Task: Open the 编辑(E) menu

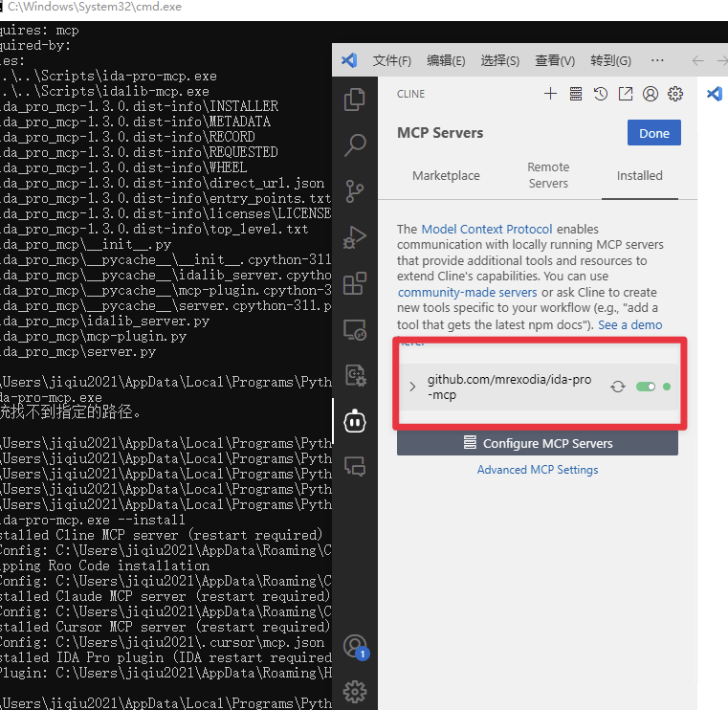Action: 446,61
